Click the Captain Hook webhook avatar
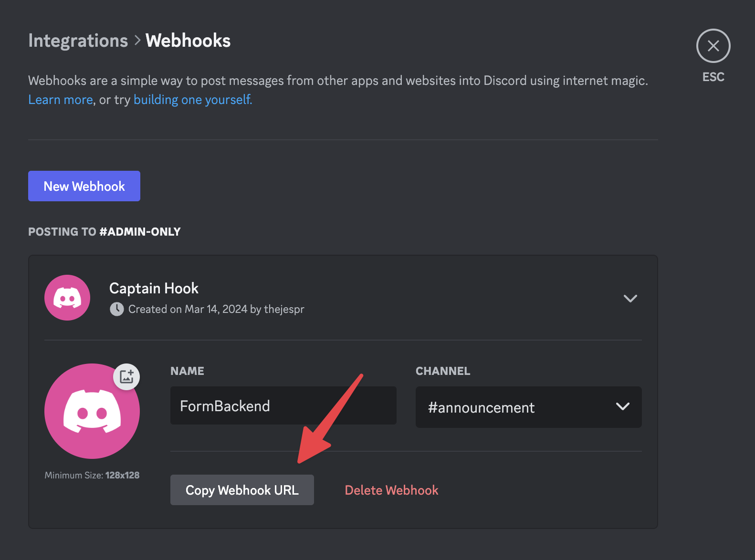 point(67,297)
